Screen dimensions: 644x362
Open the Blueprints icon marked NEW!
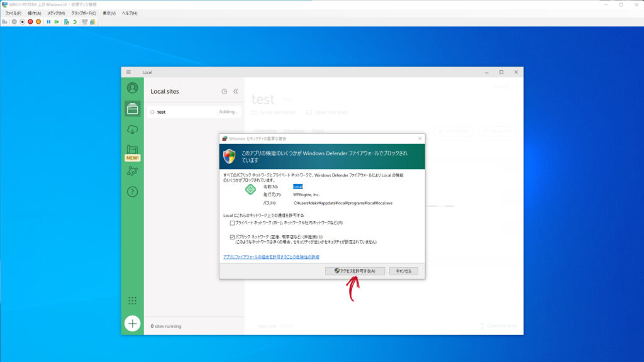[x=132, y=153]
